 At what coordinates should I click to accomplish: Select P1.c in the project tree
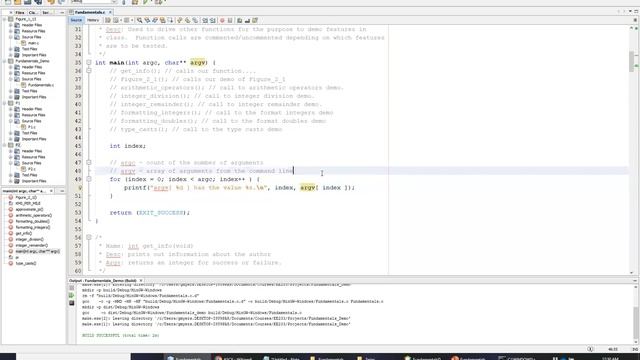(31, 127)
